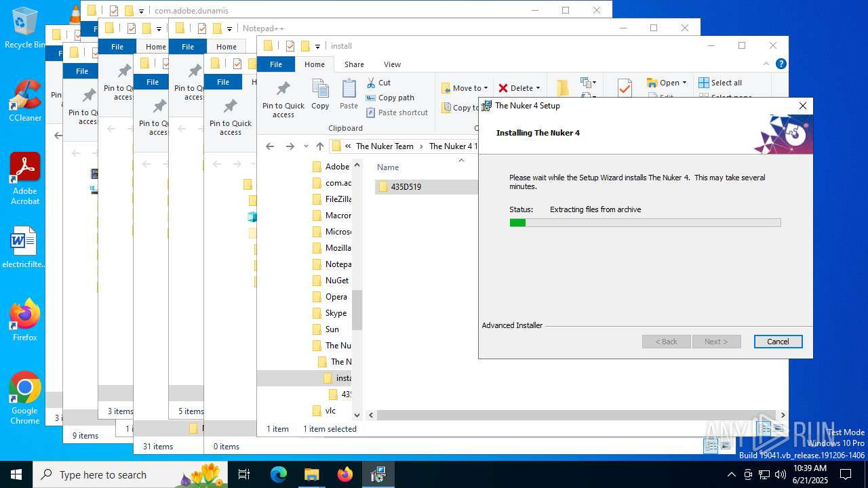The height and width of the screenshot is (488, 868).
Task: Open File menu in Notepad++ folder window
Action: point(188,47)
